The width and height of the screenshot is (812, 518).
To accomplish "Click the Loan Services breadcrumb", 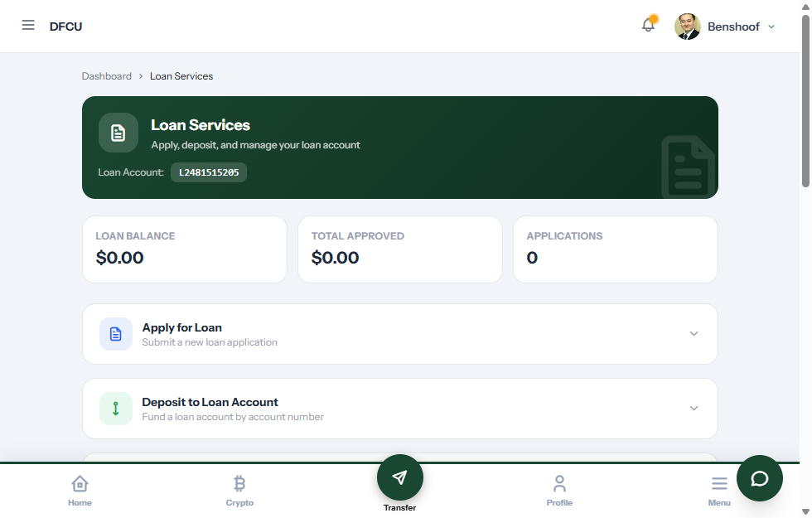I will pos(181,76).
